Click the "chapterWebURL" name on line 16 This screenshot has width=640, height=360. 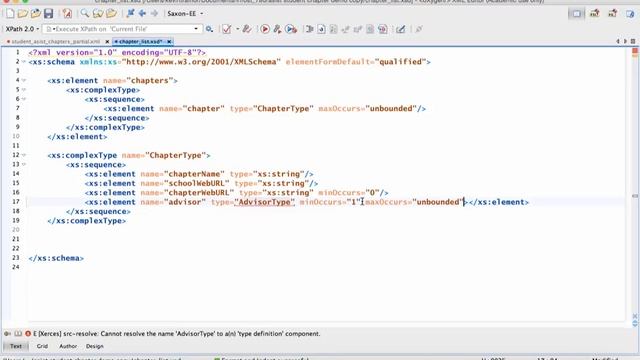click(199, 193)
